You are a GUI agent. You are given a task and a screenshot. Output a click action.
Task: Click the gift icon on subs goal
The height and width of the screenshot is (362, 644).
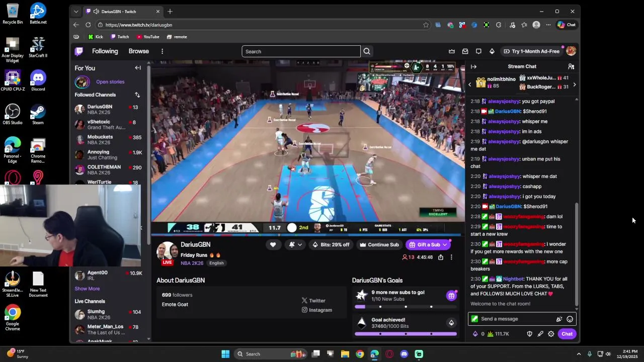(x=451, y=296)
